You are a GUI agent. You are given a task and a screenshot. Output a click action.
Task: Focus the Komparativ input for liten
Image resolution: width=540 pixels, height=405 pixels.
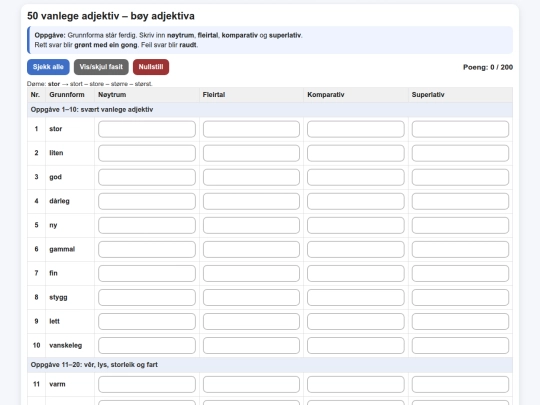[356, 153]
